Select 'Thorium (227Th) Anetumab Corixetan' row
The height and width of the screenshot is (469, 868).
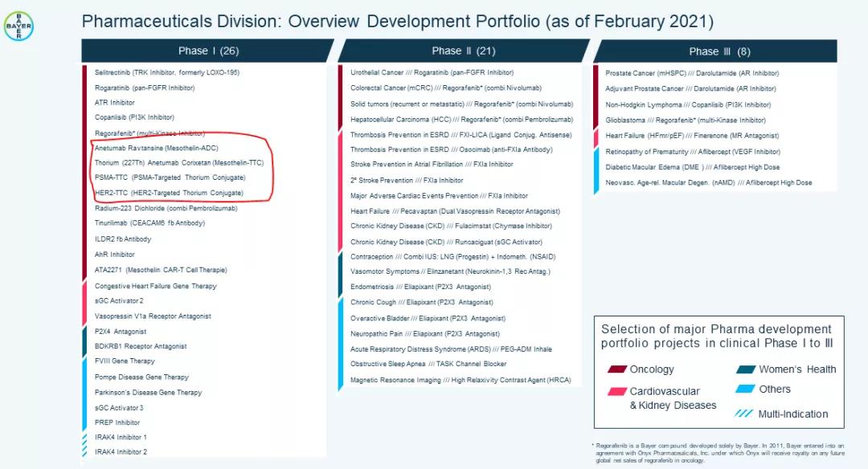(178, 162)
